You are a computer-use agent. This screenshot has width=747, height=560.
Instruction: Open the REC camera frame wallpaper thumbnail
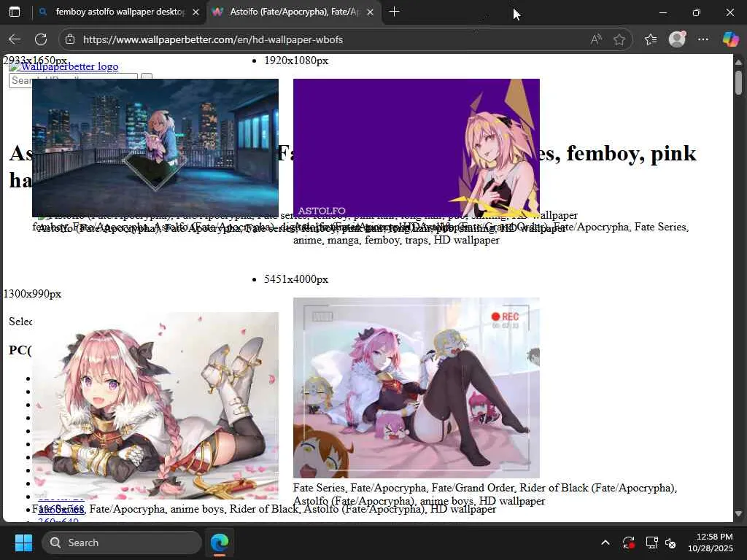pyautogui.click(x=417, y=388)
